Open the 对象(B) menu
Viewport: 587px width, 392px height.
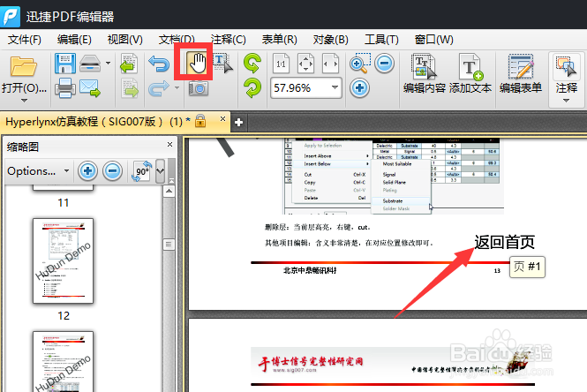[x=330, y=40]
